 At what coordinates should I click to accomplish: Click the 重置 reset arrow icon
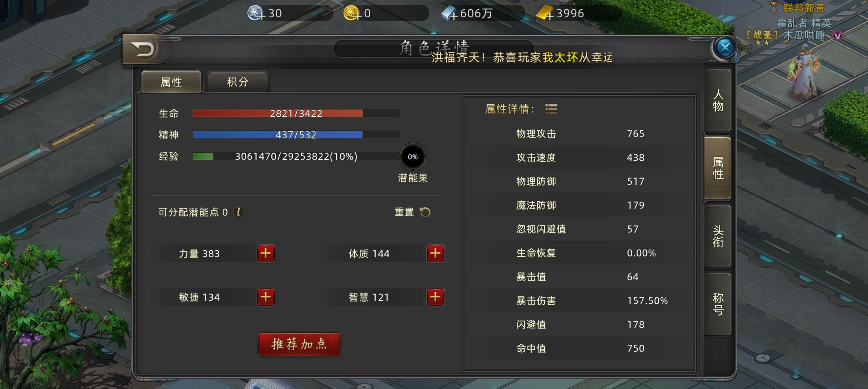pyautogui.click(x=425, y=212)
